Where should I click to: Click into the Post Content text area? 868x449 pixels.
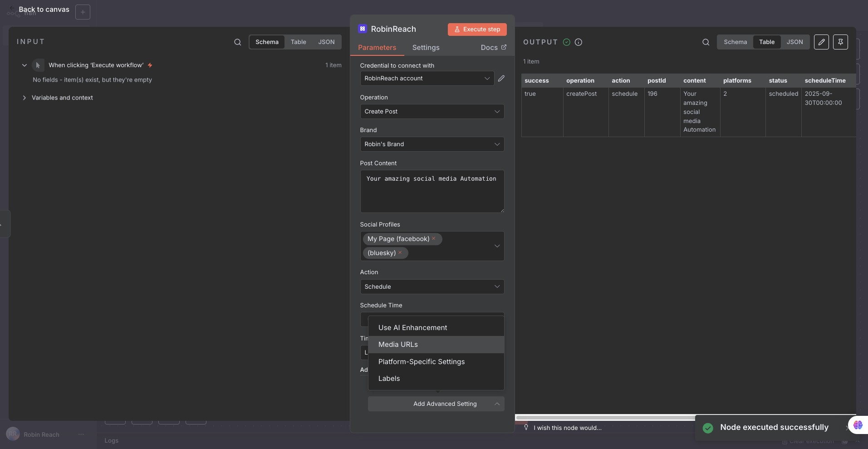click(x=432, y=192)
